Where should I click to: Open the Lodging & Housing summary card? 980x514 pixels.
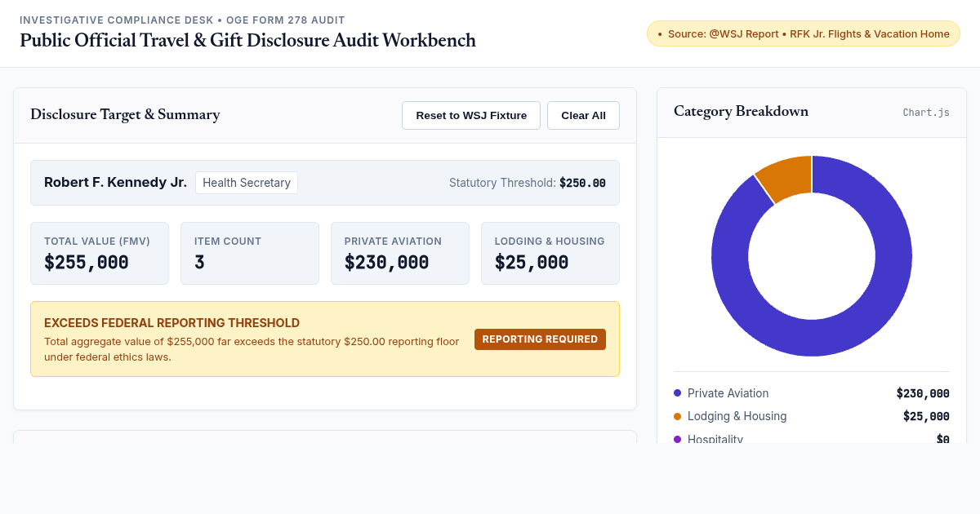tap(550, 254)
